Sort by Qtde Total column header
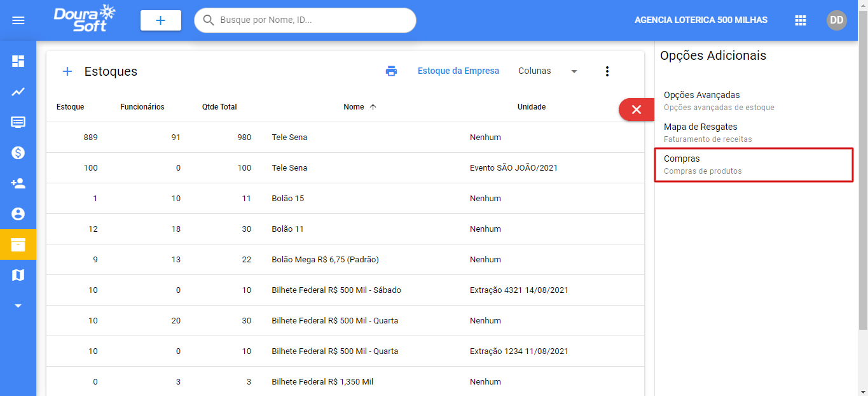 tap(219, 107)
